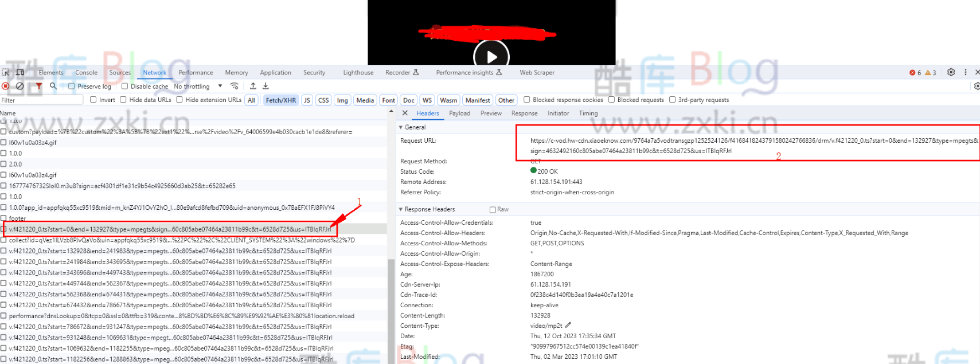Click the inspect element picker icon

click(6, 72)
